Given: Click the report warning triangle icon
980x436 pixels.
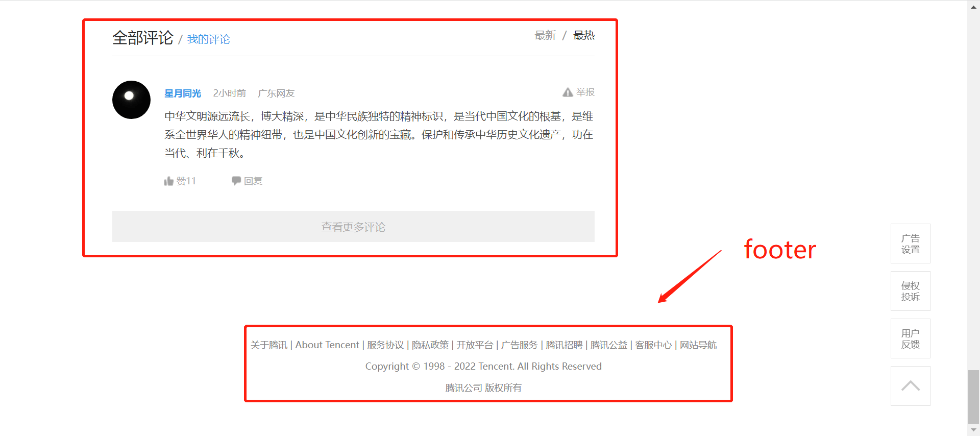Looking at the screenshot, I should point(568,92).
